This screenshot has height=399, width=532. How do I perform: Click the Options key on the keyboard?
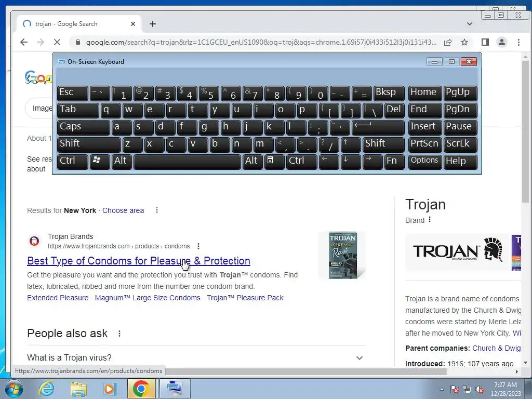tap(425, 162)
